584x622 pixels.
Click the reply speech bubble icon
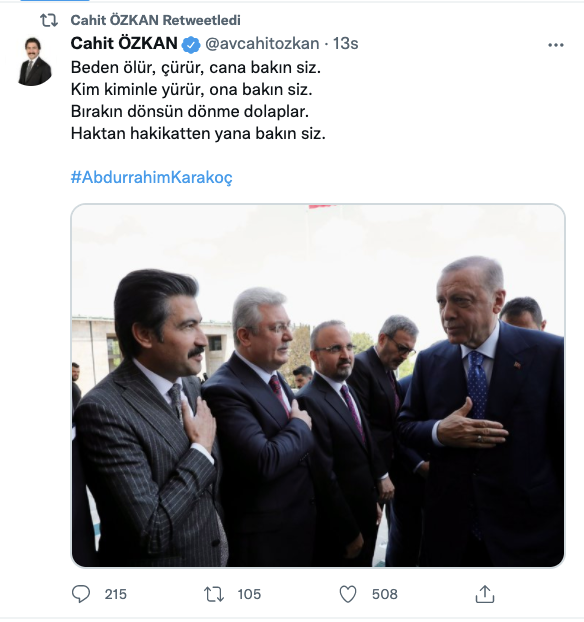[x=81, y=594]
